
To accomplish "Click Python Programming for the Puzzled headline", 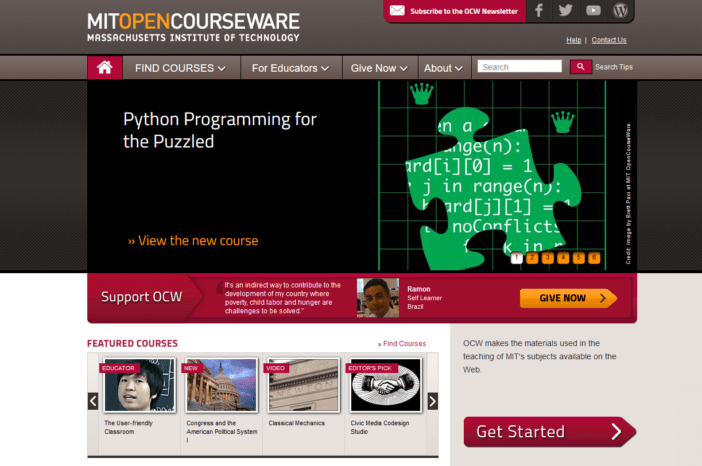I will pyautogui.click(x=220, y=130).
